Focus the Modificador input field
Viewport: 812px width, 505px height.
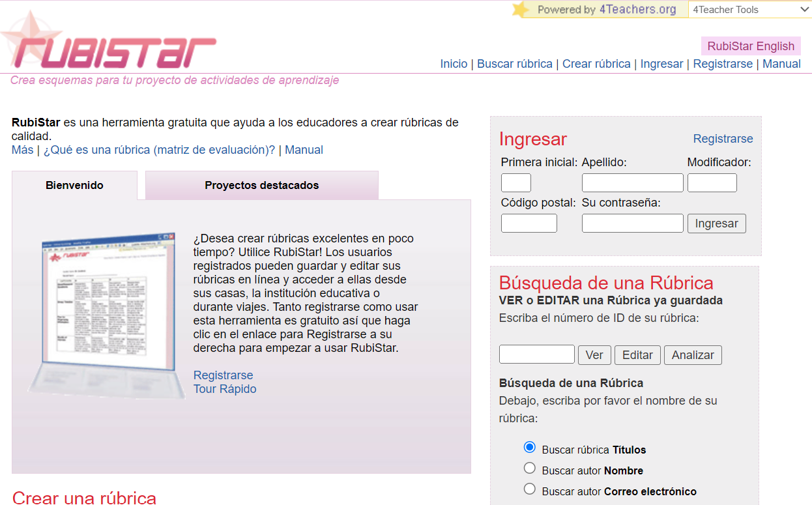click(712, 182)
